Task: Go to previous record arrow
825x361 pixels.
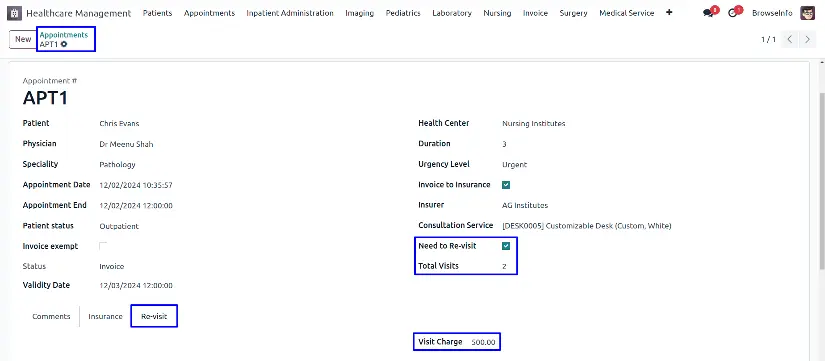Action: click(790, 39)
